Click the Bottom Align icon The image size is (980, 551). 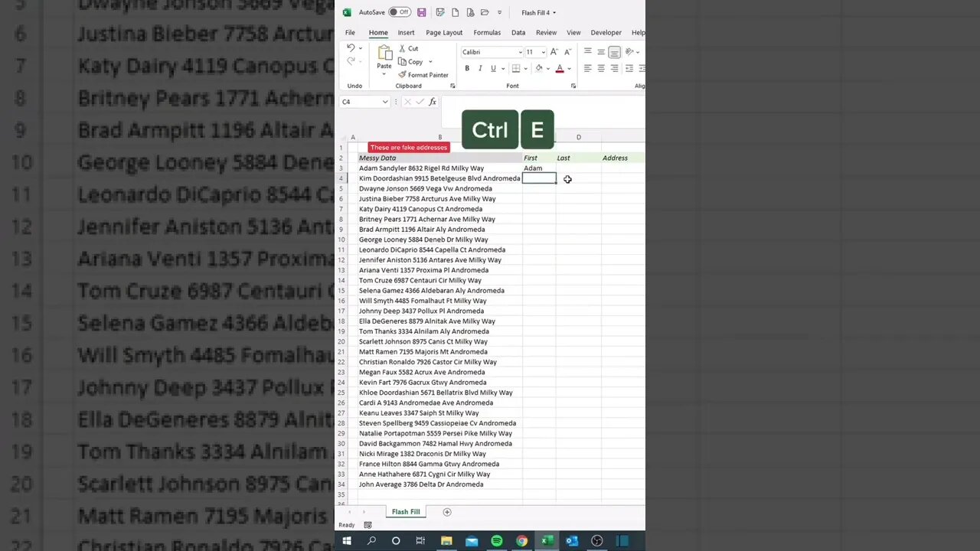pyautogui.click(x=614, y=52)
